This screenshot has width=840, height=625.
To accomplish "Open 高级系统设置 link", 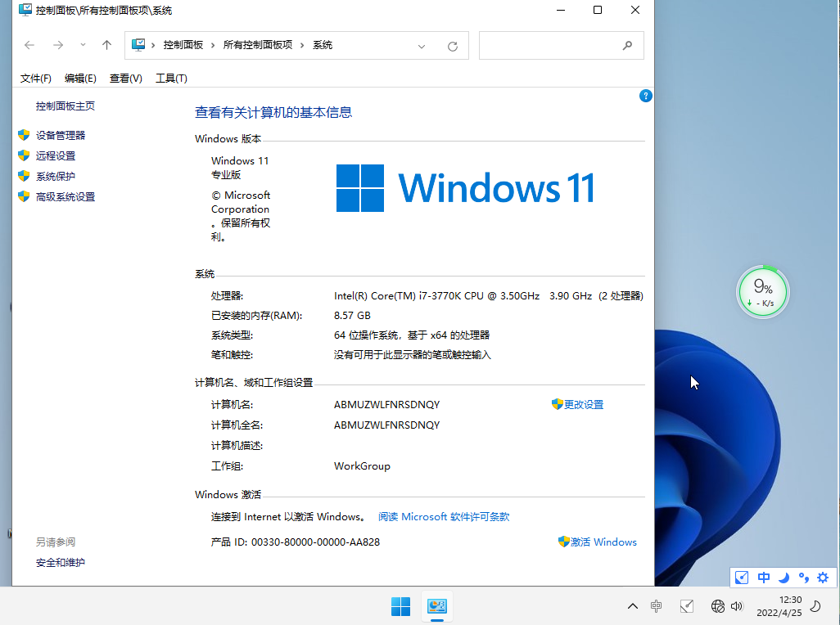I will click(x=65, y=197).
